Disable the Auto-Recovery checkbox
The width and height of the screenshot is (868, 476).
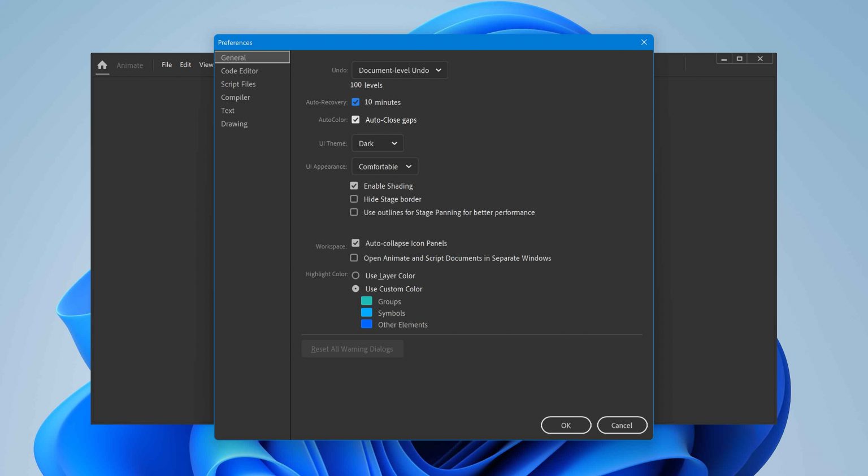click(x=355, y=102)
